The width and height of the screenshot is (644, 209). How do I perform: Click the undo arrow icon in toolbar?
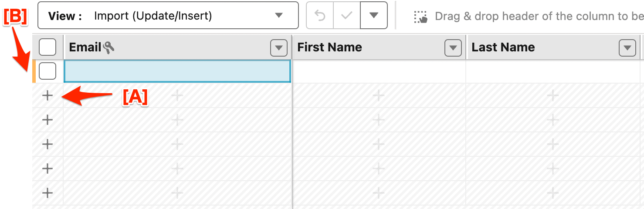[x=320, y=16]
